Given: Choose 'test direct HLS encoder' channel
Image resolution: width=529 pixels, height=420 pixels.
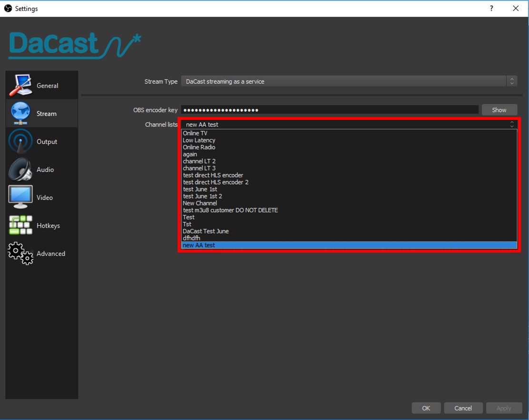Looking at the screenshot, I should 349,176.
